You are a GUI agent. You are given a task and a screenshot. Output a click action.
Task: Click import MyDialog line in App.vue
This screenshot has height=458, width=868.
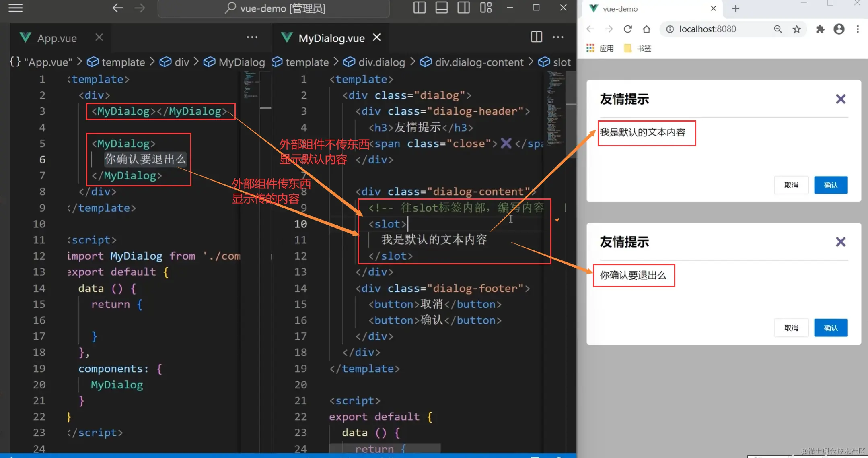(154, 256)
